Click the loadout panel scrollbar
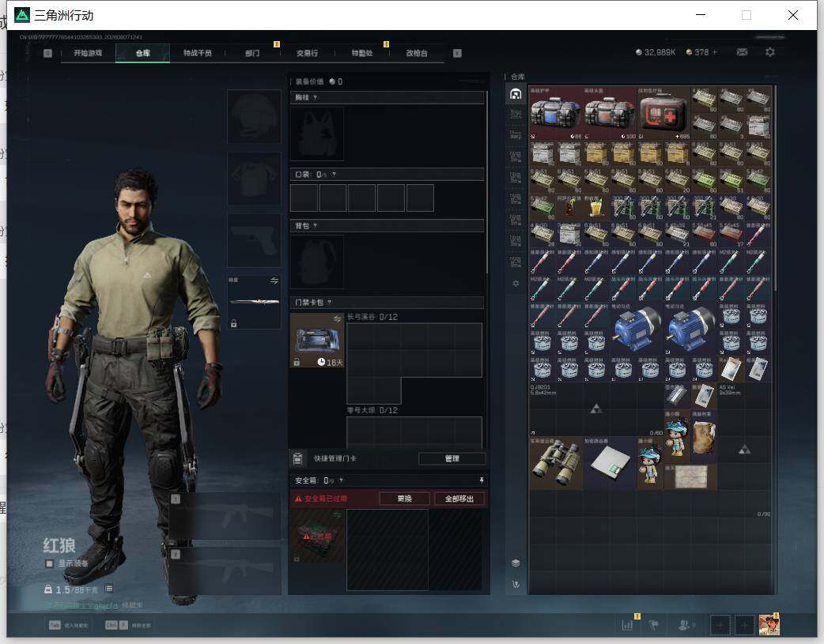This screenshot has height=644, width=824. (x=488, y=181)
